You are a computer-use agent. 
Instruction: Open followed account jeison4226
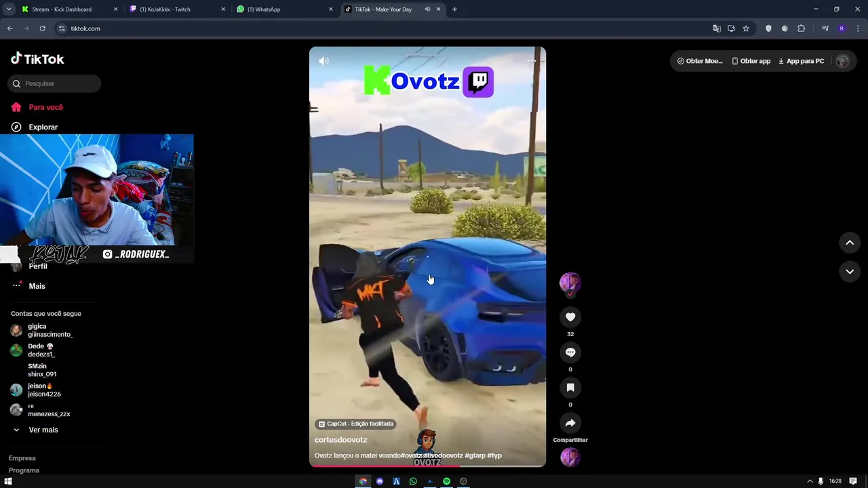36,390
